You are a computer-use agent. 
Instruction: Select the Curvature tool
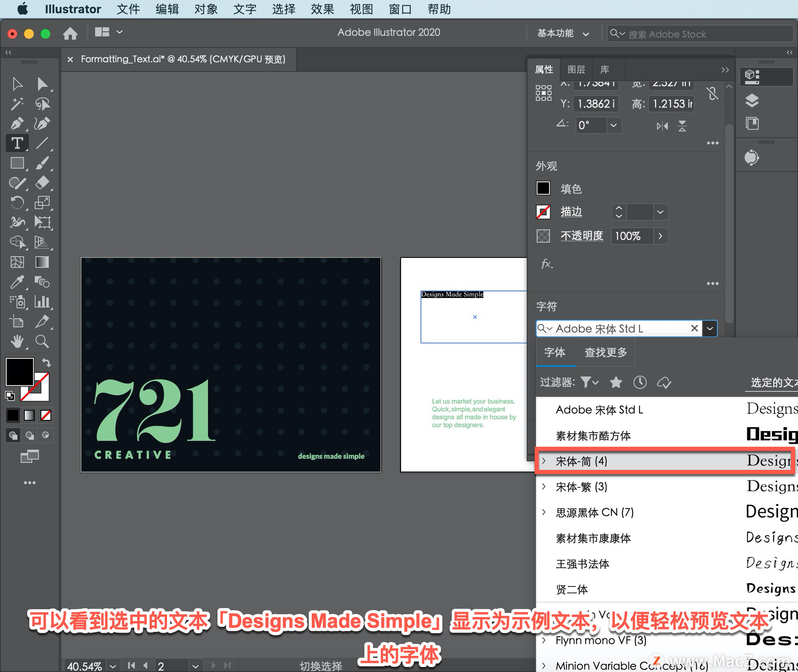coord(42,123)
